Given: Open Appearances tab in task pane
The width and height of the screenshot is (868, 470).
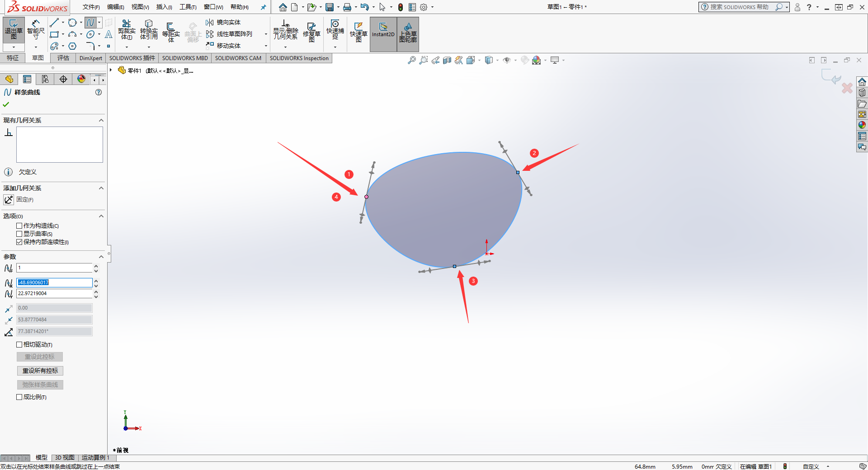Looking at the screenshot, I should (862, 125).
